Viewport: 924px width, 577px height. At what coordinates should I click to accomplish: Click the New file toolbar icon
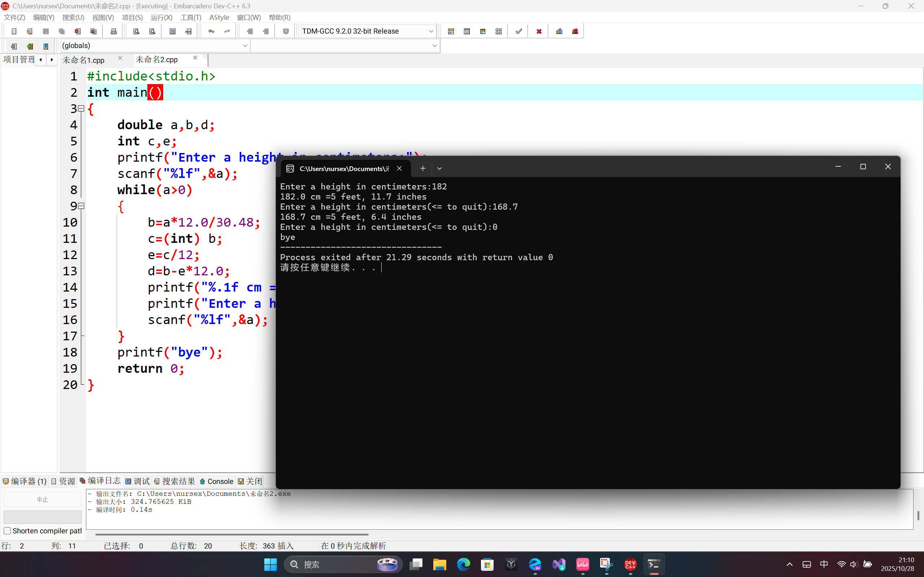pyautogui.click(x=14, y=31)
